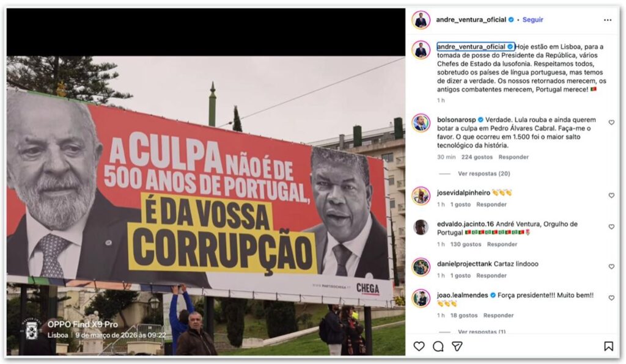Image resolution: width=626 pixels, height=364 pixels.
Task: View 224 gostos on bolsonarosp comment
Action: click(x=477, y=157)
